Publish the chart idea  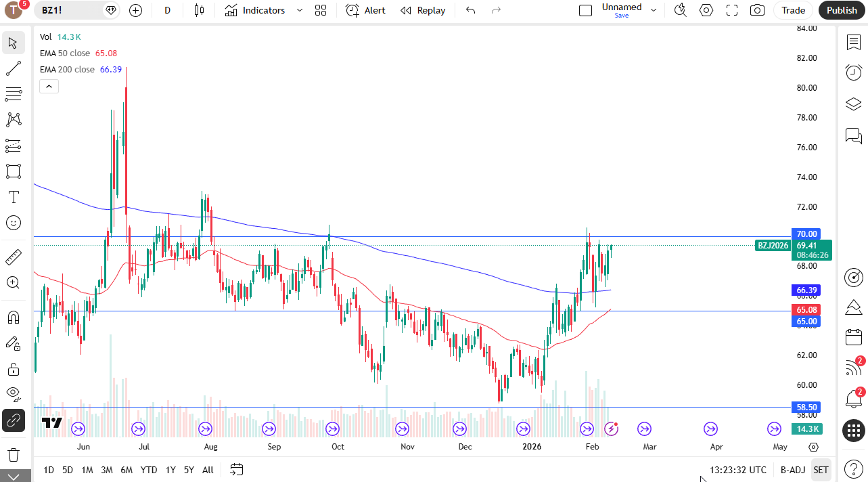click(842, 10)
